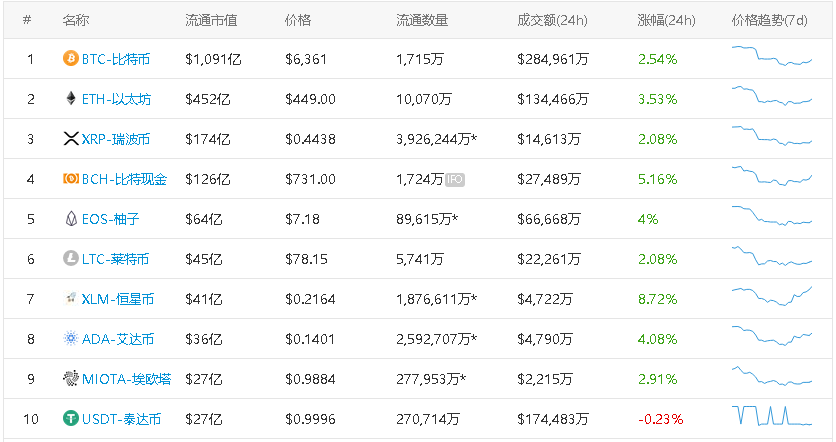
Task: Click ADA circulating supply 2,592,707万*
Action: [436, 339]
